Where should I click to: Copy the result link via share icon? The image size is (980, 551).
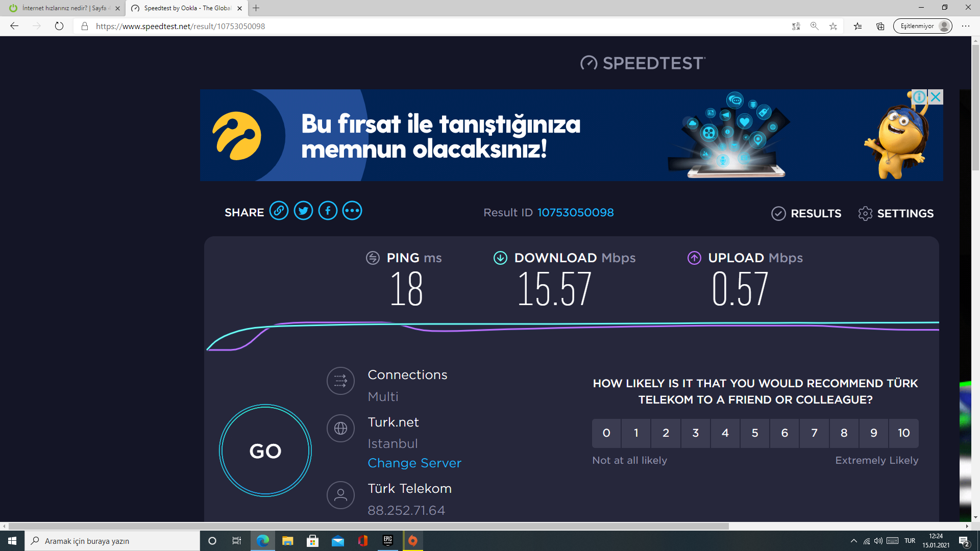279,211
